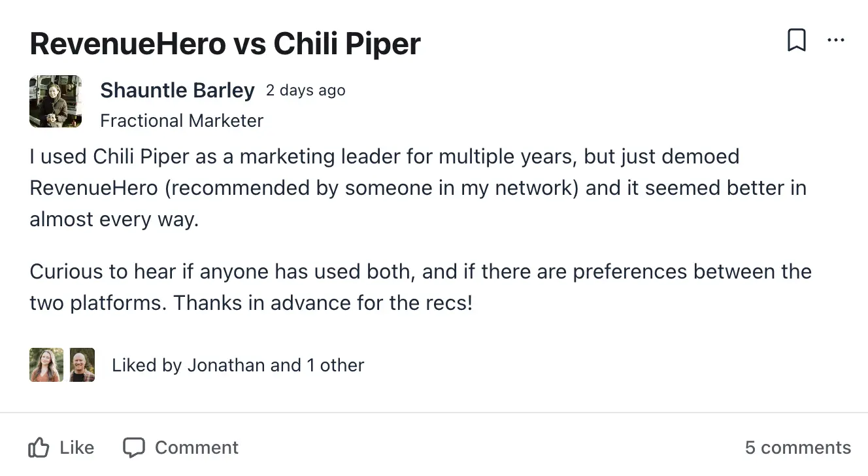Open the 5 comments thread

(798, 447)
